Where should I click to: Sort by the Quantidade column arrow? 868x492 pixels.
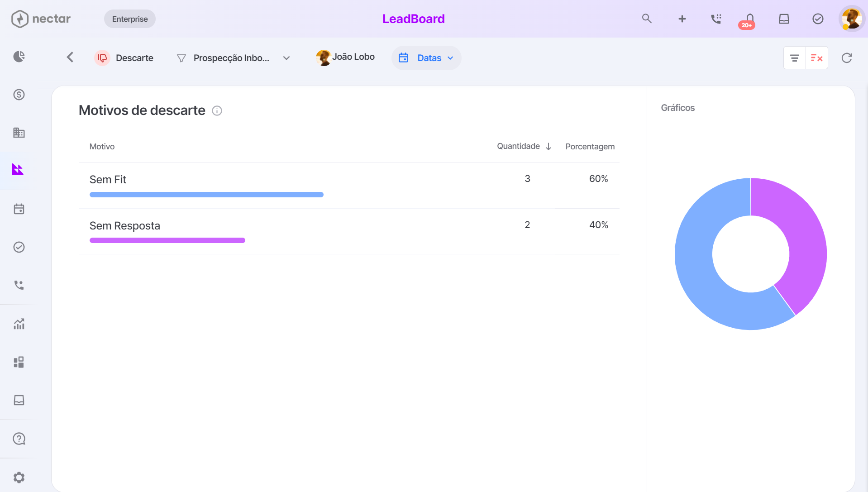click(x=548, y=147)
